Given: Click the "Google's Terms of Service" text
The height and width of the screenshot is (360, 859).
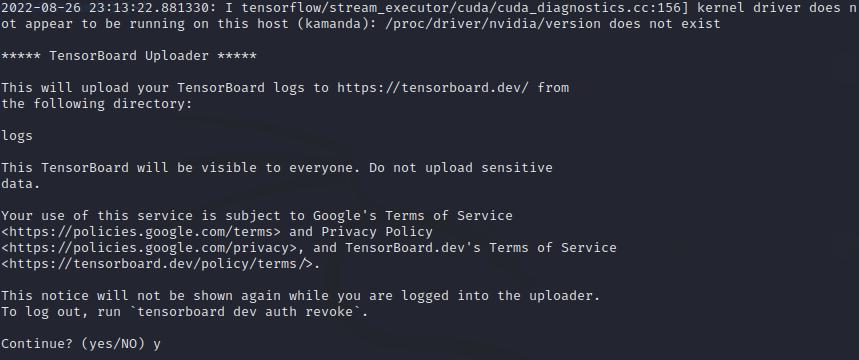Looking at the screenshot, I should click(413, 216).
